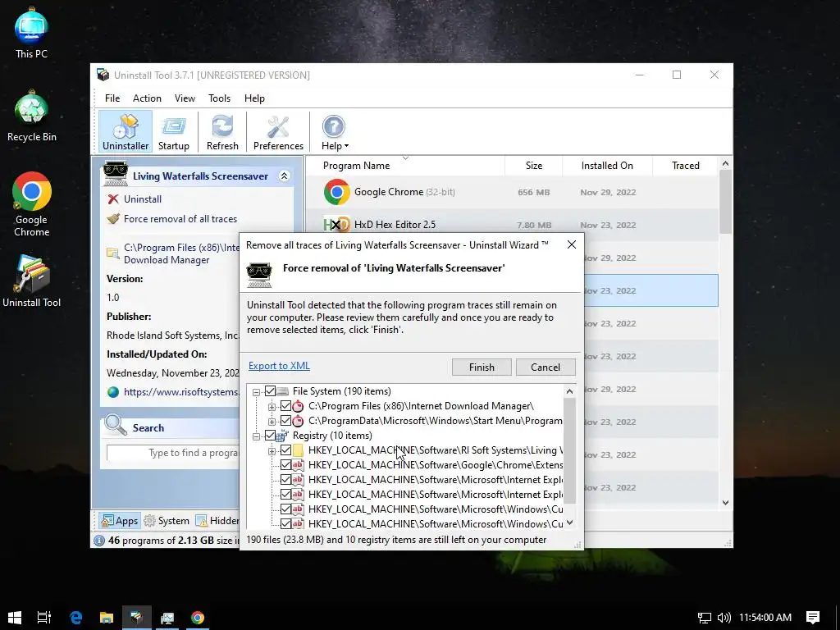Open This PC desktop icon
840x630 pixels.
coord(31,34)
